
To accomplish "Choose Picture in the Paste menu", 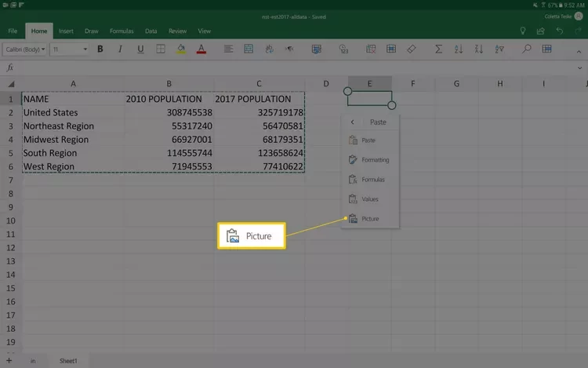I will point(369,219).
